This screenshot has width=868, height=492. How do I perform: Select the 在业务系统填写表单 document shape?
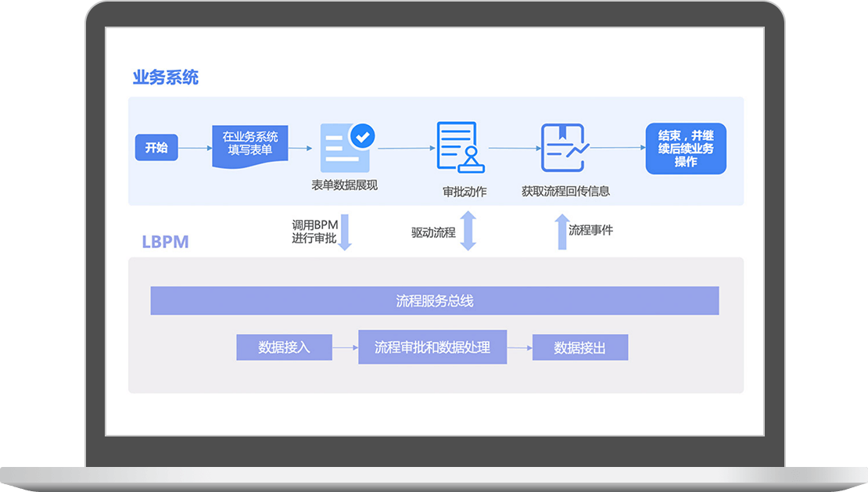pyautogui.click(x=250, y=144)
